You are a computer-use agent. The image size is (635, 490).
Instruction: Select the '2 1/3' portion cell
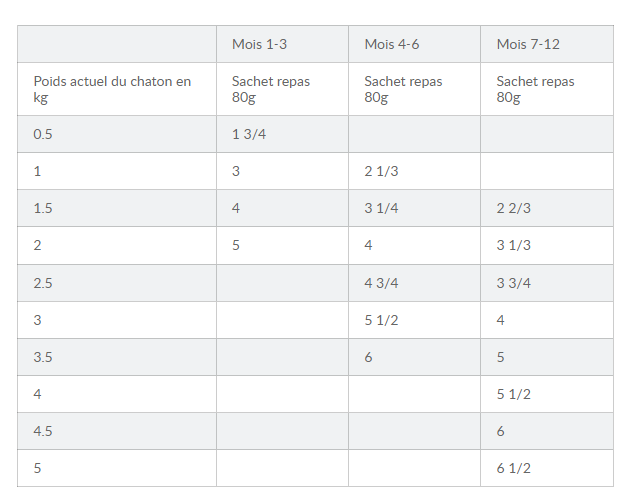coord(381,171)
